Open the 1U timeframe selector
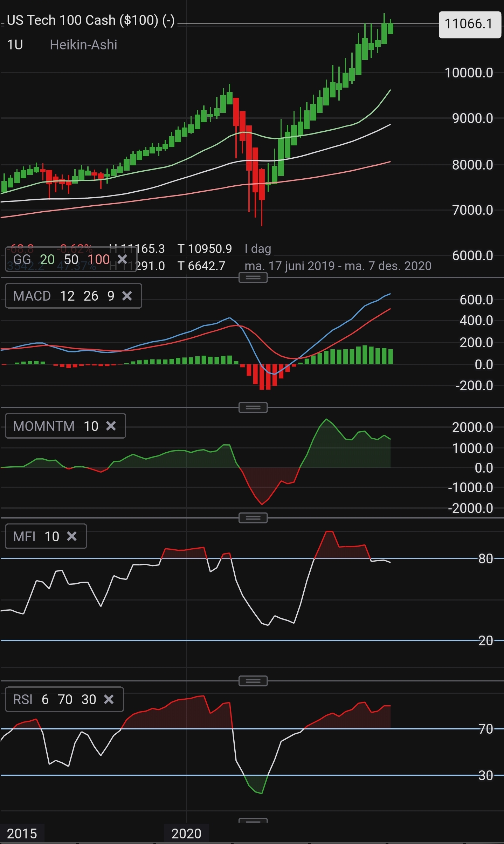Viewport: 504px width, 844px height. tap(15, 45)
